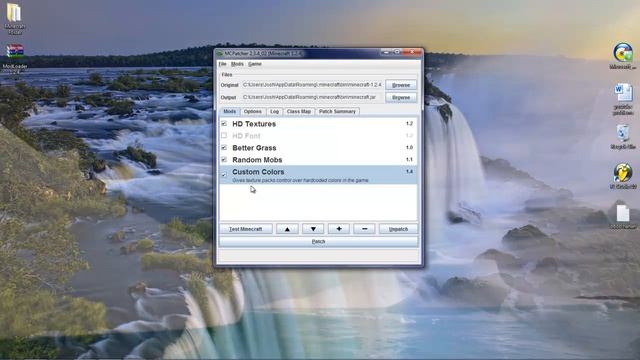This screenshot has width=640, height=360.
Task: Select the Better Grass row label
Action: click(254, 148)
